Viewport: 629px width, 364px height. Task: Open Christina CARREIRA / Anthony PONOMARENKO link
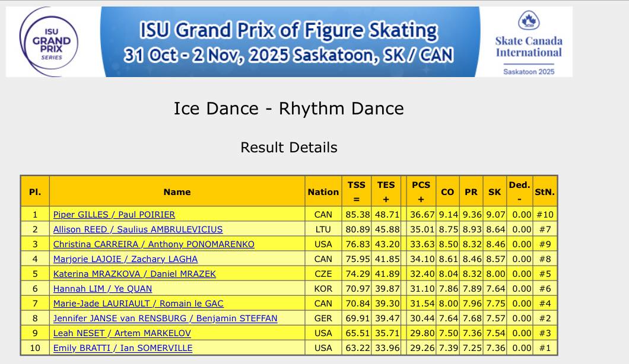pos(154,244)
